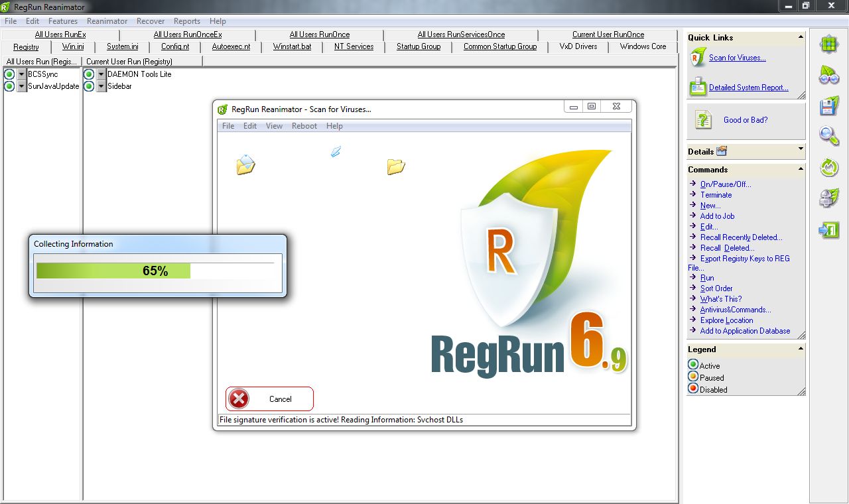Open the Features menu in main window
Image resolution: width=849 pixels, height=504 pixels.
[x=63, y=21]
